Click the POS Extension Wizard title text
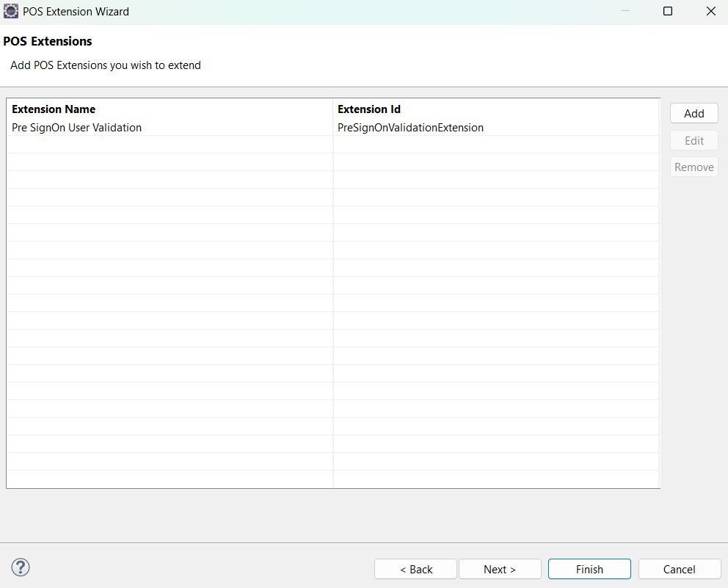 76,12
